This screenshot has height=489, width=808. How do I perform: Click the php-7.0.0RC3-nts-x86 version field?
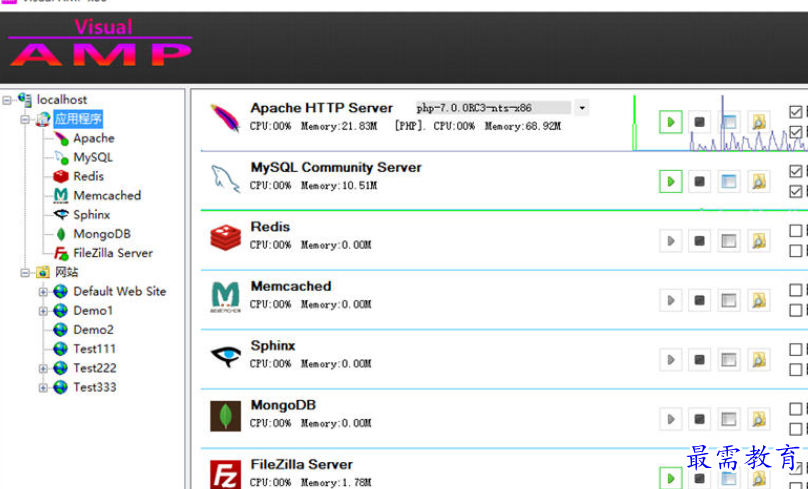pos(493,108)
